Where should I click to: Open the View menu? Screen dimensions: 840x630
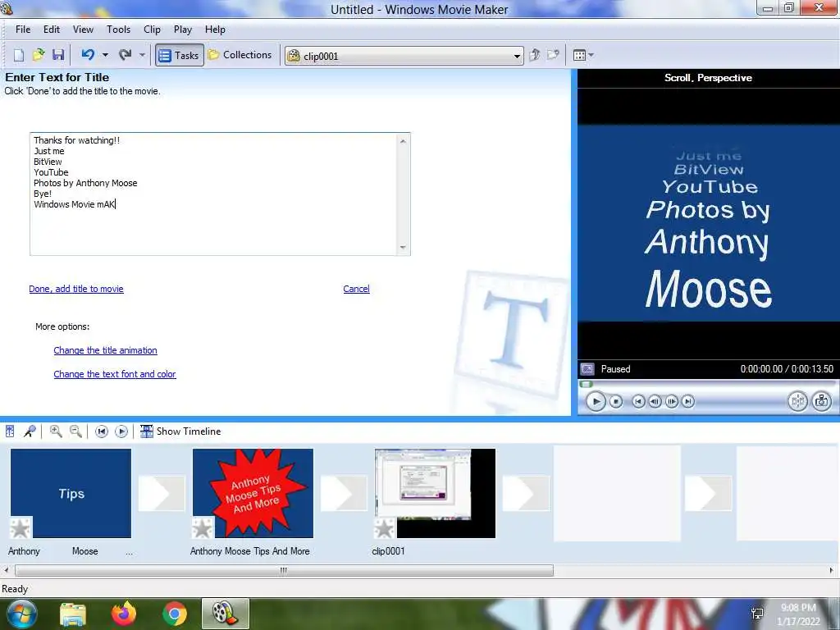[x=83, y=30]
